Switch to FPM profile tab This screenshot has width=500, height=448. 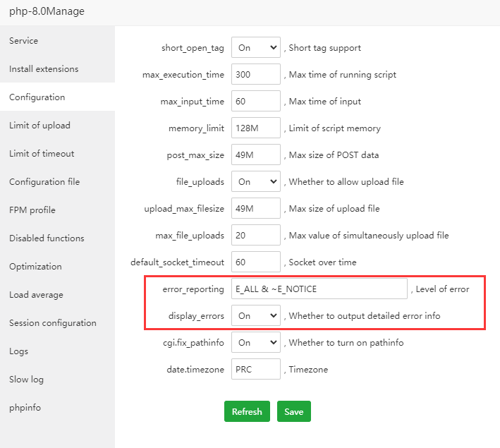(32, 210)
